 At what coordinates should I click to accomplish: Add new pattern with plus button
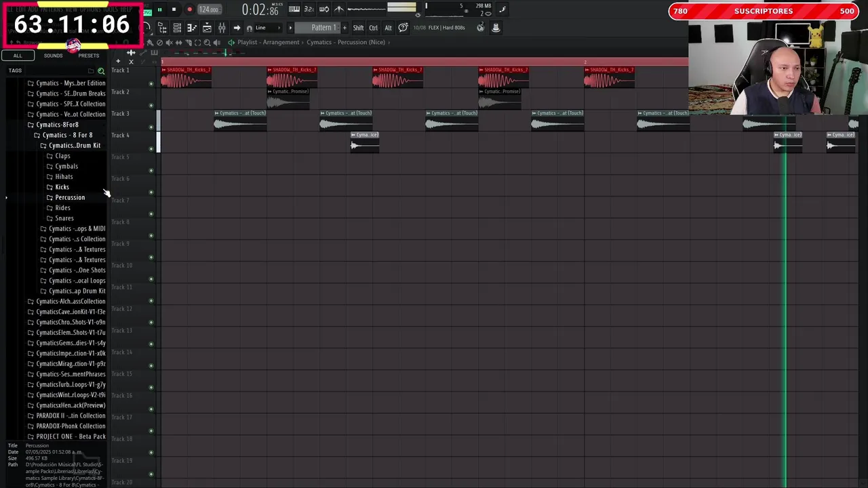(x=344, y=28)
